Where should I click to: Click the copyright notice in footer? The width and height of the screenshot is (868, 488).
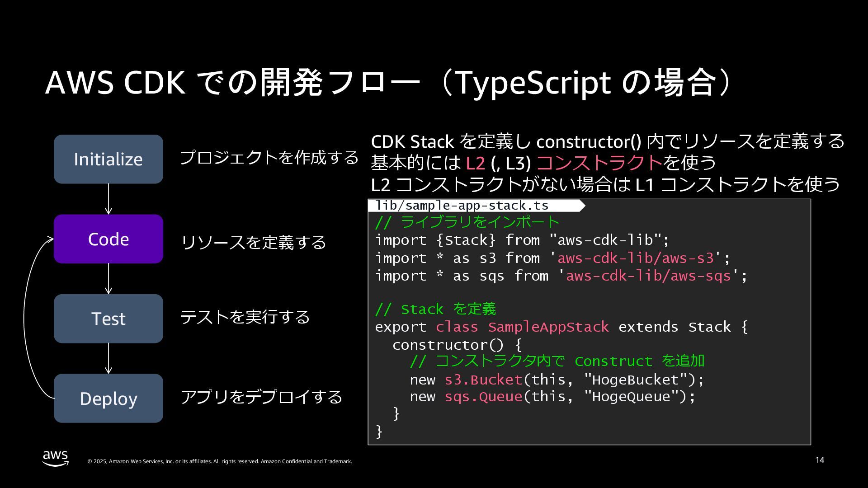(x=220, y=461)
